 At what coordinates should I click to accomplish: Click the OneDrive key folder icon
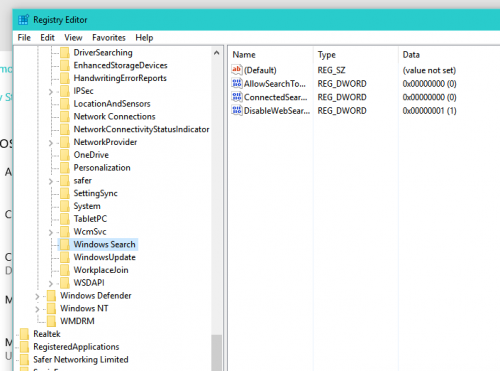[65, 155]
